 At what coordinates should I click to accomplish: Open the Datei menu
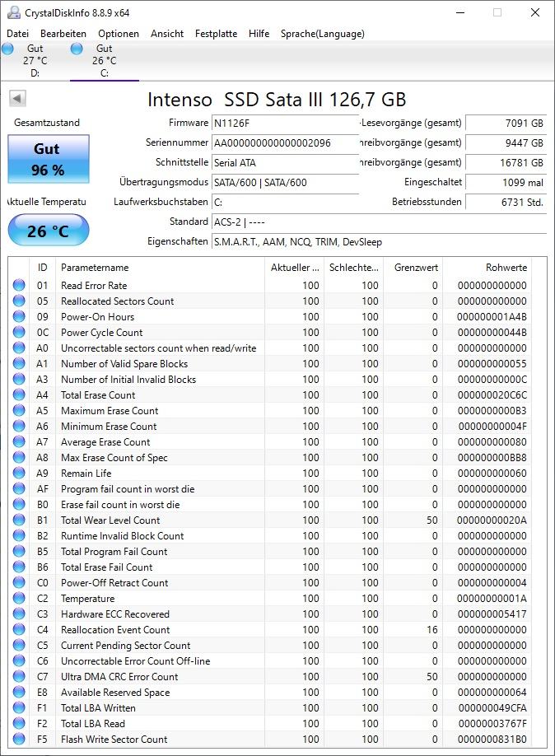pos(18,34)
